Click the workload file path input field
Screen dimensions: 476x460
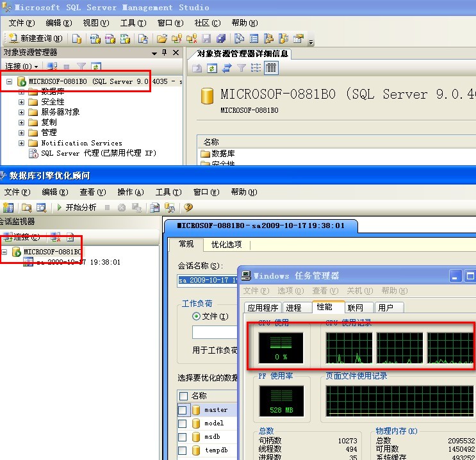(x=215, y=332)
